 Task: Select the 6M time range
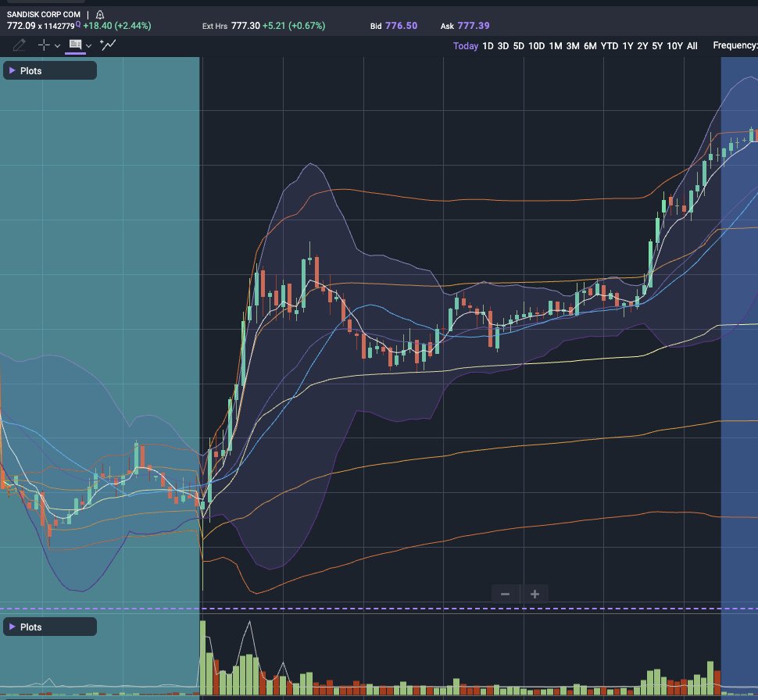(x=590, y=46)
